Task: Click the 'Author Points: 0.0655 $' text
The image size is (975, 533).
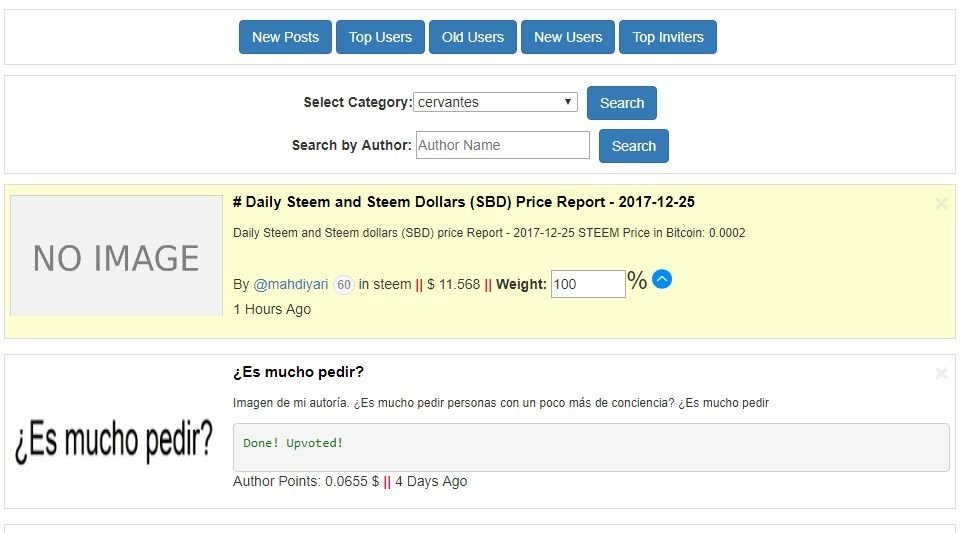Action: pos(306,481)
